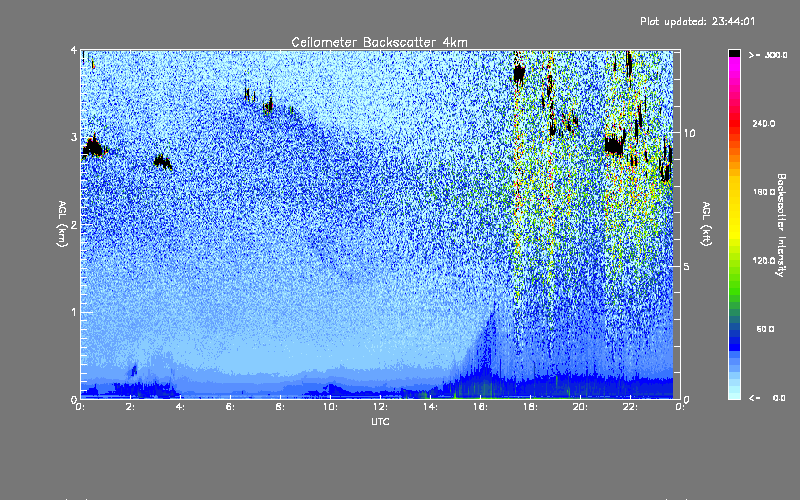
Task: Click the '16:' tick on the UTC axis
Action: (x=480, y=407)
